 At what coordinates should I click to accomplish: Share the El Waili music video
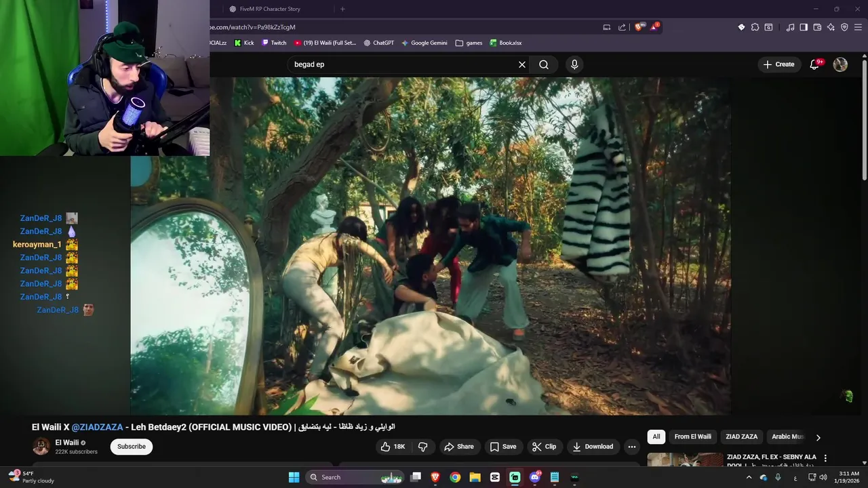[x=458, y=447]
